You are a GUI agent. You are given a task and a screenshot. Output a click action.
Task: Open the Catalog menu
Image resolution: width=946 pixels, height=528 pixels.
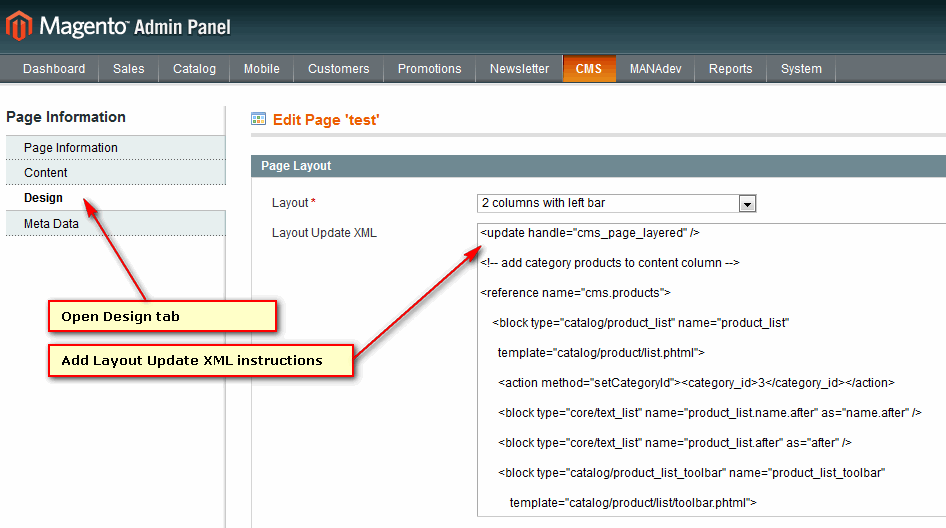tap(194, 69)
